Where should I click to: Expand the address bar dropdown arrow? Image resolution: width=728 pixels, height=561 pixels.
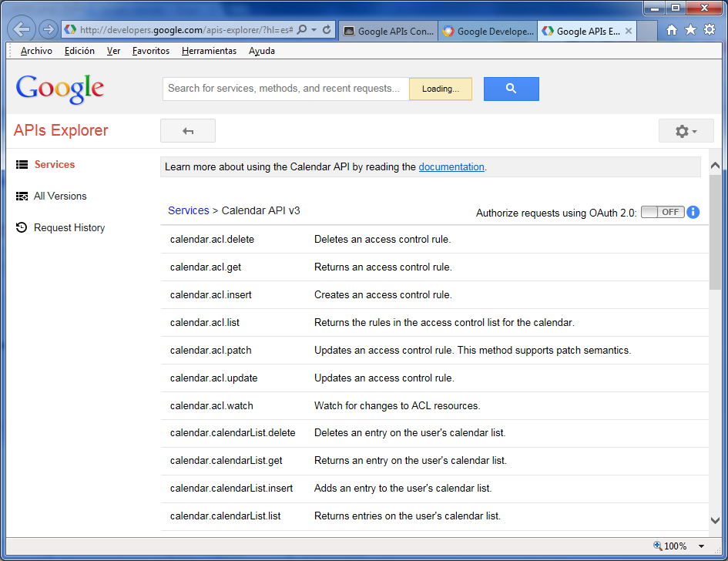click(x=314, y=30)
